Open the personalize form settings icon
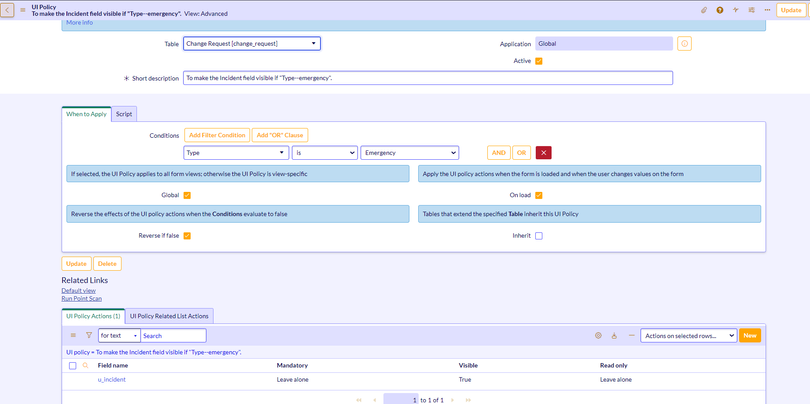The image size is (810, 404). (x=751, y=10)
